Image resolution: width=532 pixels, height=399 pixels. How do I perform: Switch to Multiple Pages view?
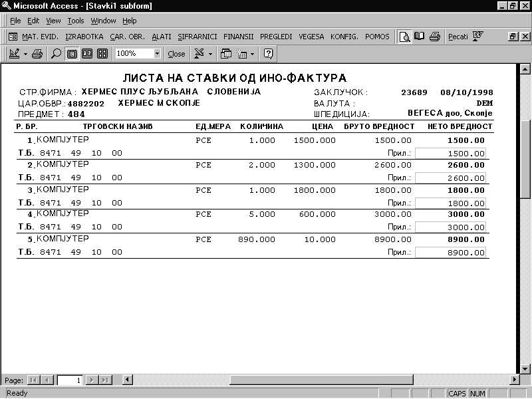point(102,53)
